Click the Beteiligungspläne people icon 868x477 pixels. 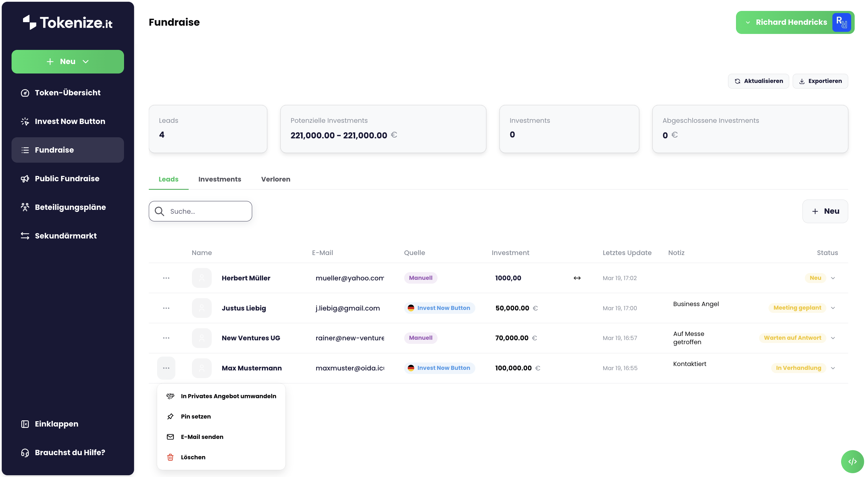25,207
